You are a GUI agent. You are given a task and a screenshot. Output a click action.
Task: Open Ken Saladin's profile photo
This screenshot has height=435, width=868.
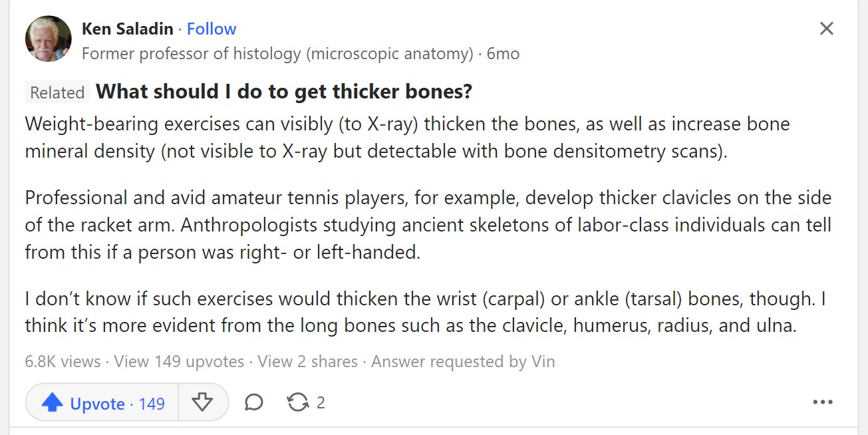pos(48,39)
